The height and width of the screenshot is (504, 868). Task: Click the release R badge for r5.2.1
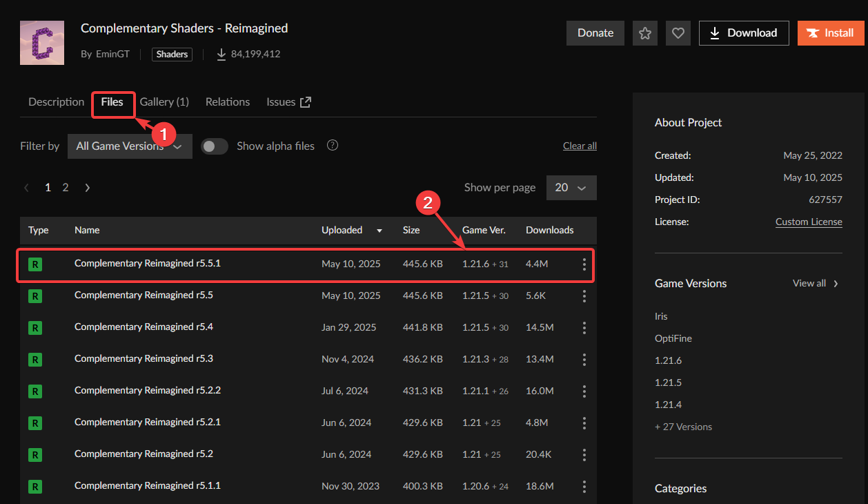click(x=35, y=423)
